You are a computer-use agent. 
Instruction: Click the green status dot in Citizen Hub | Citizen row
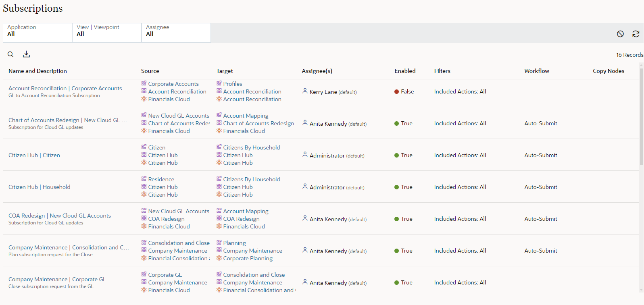coord(396,155)
